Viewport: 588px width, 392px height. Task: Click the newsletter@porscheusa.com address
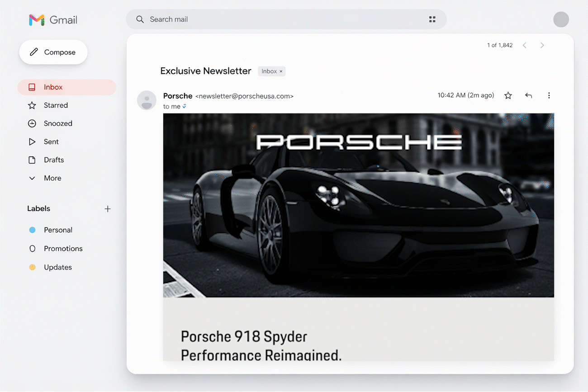coord(244,96)
